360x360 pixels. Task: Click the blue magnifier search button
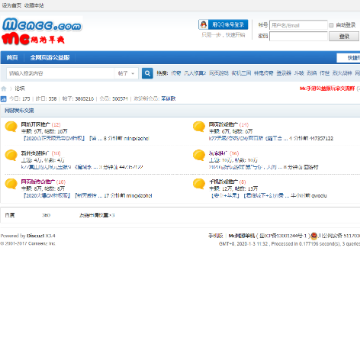tap(147, 73)
